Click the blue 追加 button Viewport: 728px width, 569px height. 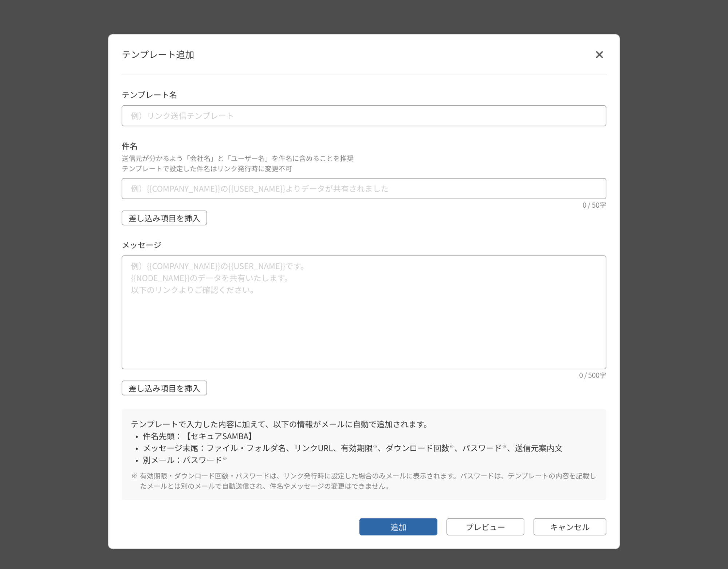tap(398, 527)
